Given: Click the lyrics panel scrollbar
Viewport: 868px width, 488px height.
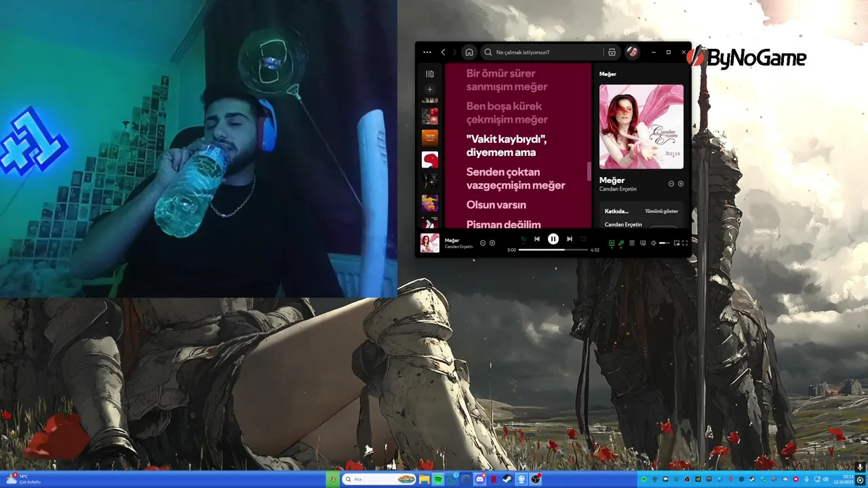Looking at the screenshot, I should 589,171.
